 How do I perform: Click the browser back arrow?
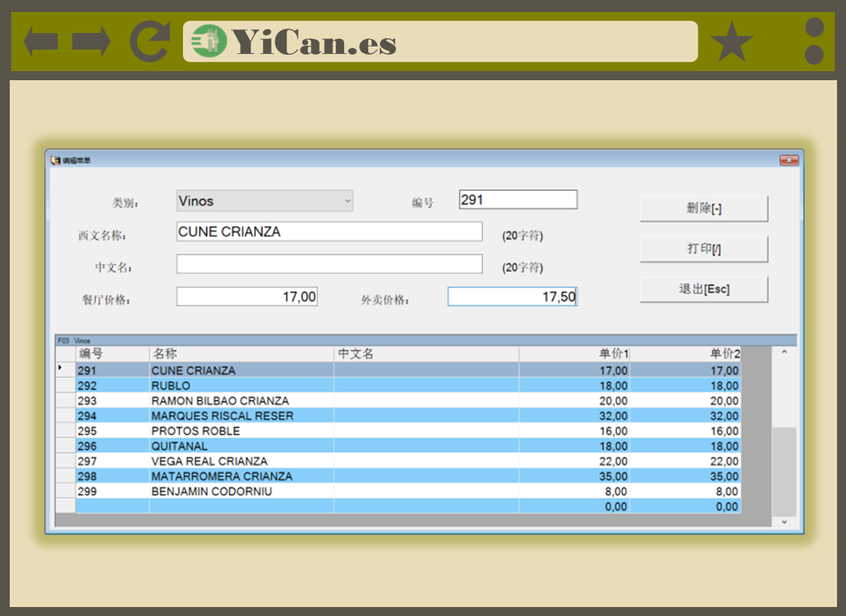click(41, 41)
